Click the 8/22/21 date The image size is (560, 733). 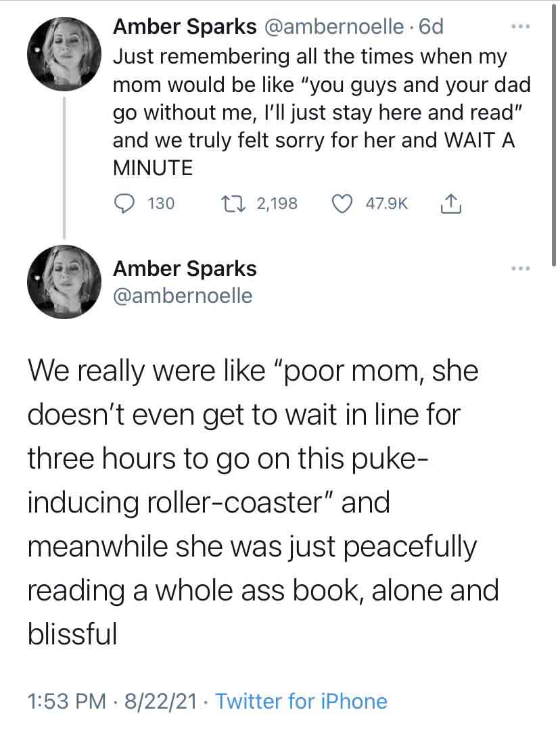click(x=160, y=701)
